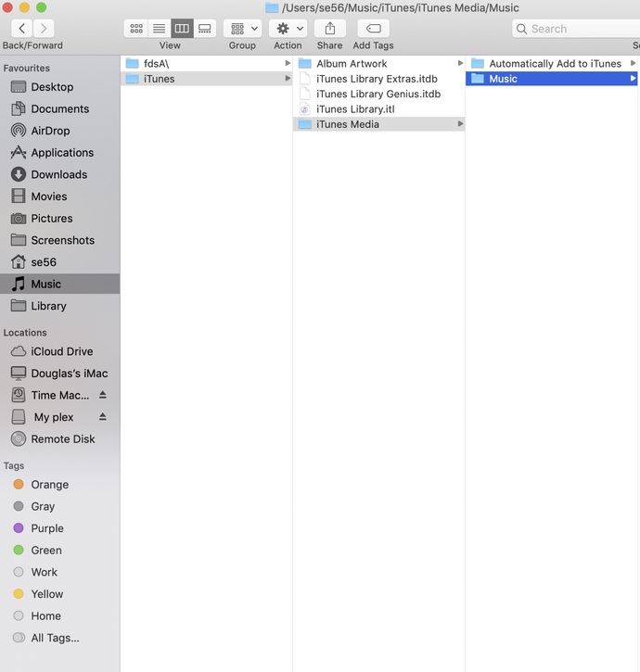Filter by the Gray tag

59,506
